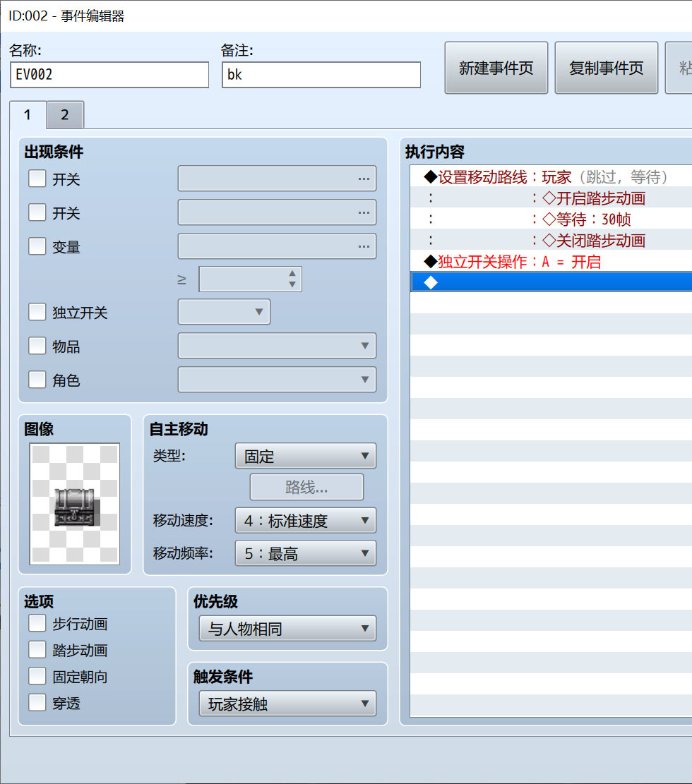Click the 路线... button
This screenshot has width=692, height=784.
click(306, 487)
